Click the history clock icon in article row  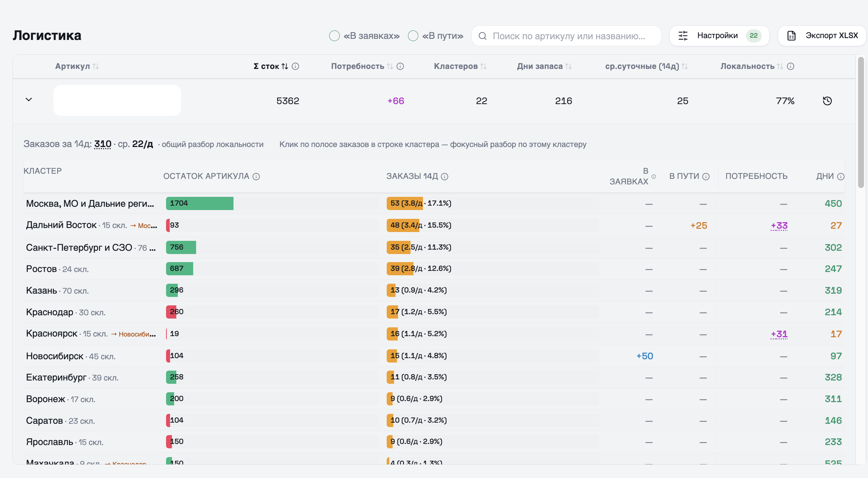(x=827, y=101)
